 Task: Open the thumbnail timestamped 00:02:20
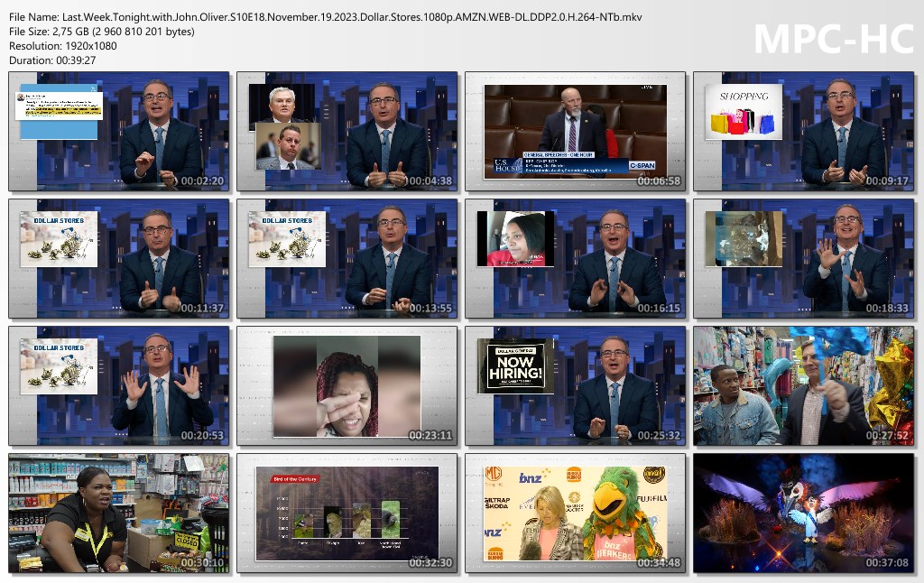click(119, 131)
